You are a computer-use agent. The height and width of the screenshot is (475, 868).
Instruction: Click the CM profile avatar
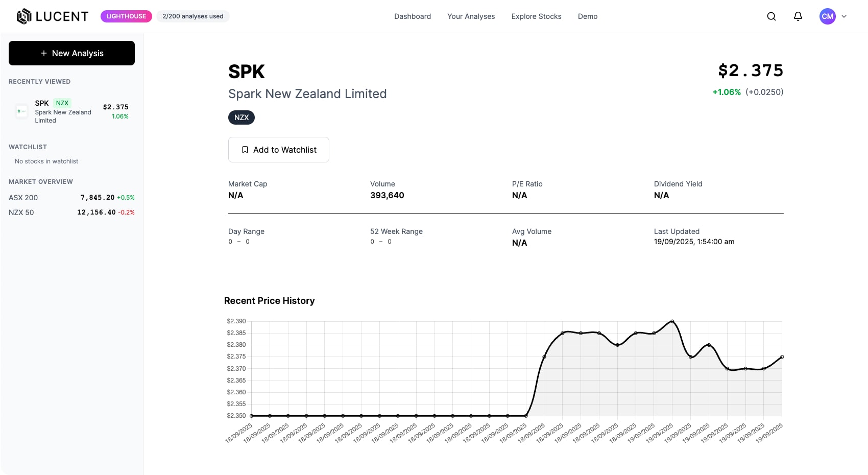point(828,16)
